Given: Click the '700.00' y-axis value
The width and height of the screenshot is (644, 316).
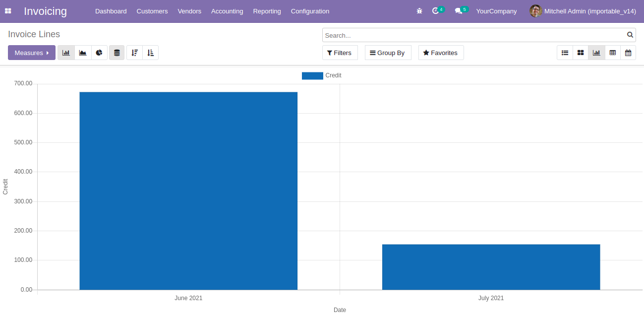Looking at the screenshot, I should click(23, 83).
